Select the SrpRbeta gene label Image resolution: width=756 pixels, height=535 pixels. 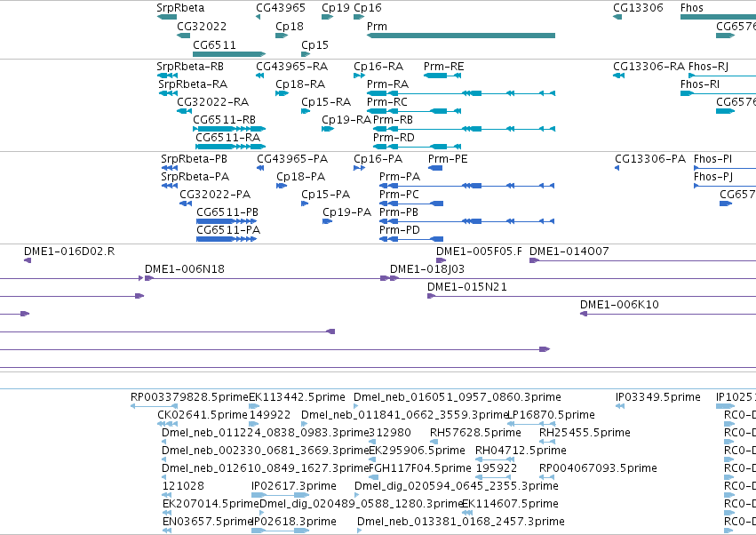(180, 8)
